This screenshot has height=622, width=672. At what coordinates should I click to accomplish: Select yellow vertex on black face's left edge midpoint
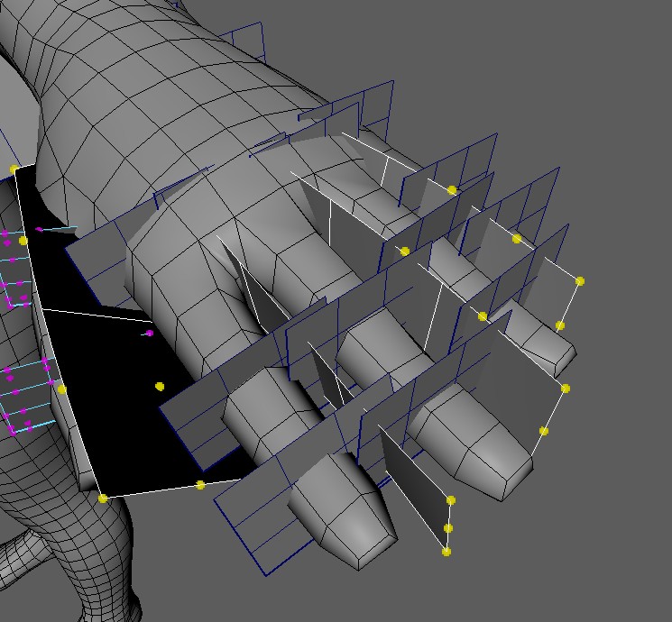62,389
